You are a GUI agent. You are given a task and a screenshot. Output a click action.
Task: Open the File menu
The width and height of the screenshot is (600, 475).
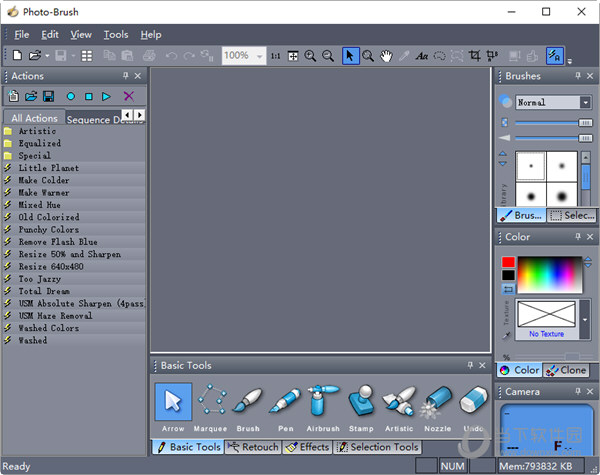[x=21, y=35]
